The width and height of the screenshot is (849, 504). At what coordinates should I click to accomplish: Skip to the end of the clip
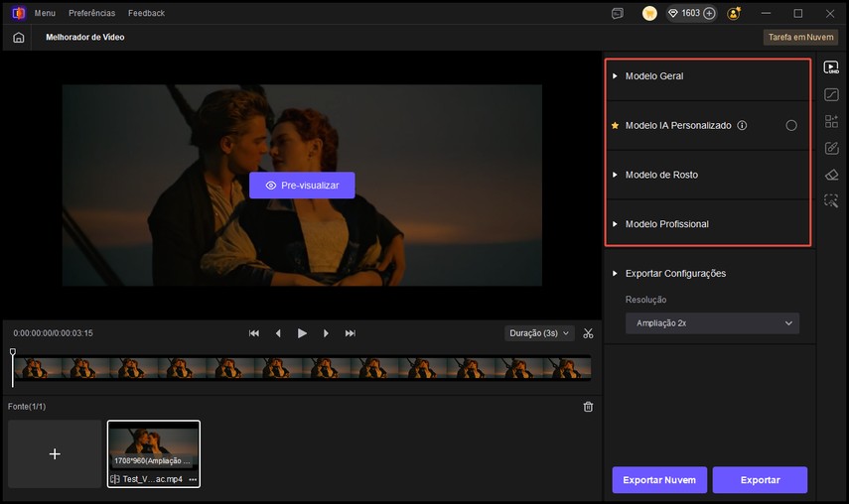(x=350, y=333)
